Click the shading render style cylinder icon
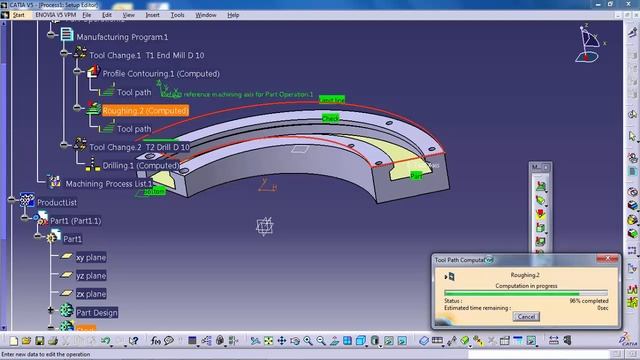640x360 pixels. tap(375, 340)
